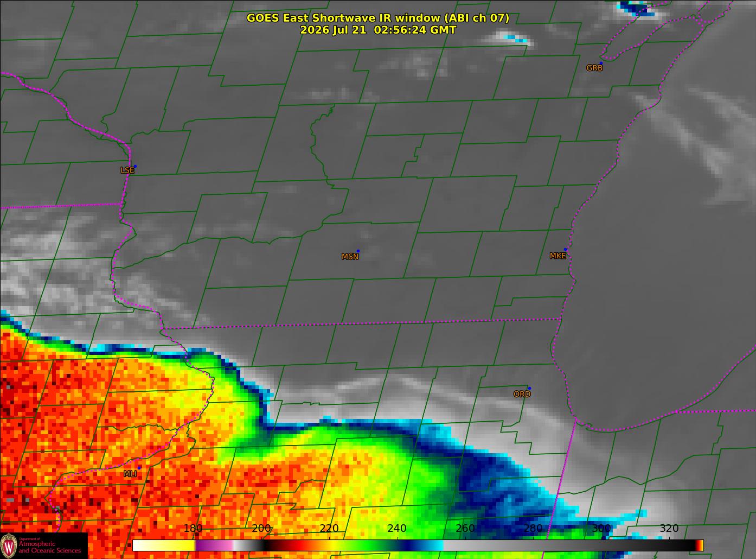Image resolution: width=756 pixels, height=559 pixels.
Task: Click the MSN station label
Action: pos(350,257)
